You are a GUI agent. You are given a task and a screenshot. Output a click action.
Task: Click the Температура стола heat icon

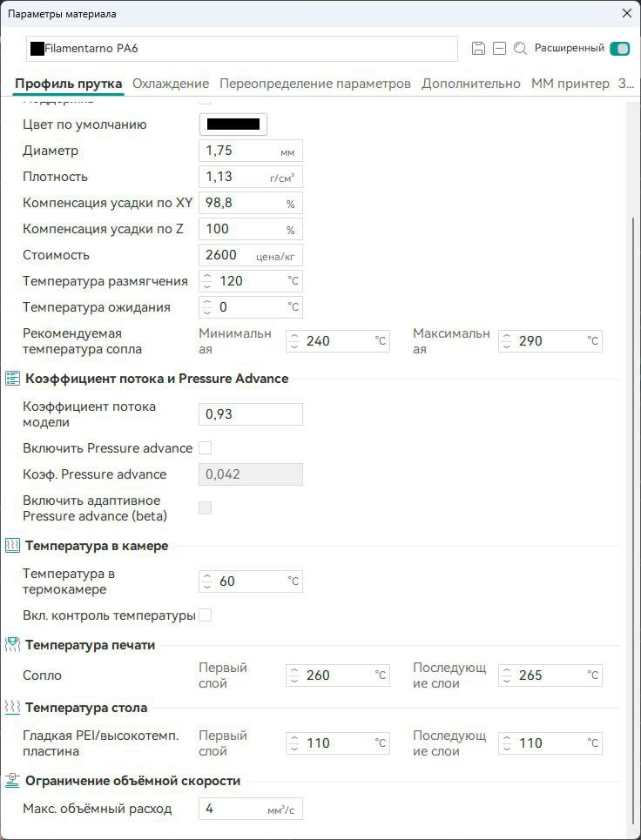point(13,708)
